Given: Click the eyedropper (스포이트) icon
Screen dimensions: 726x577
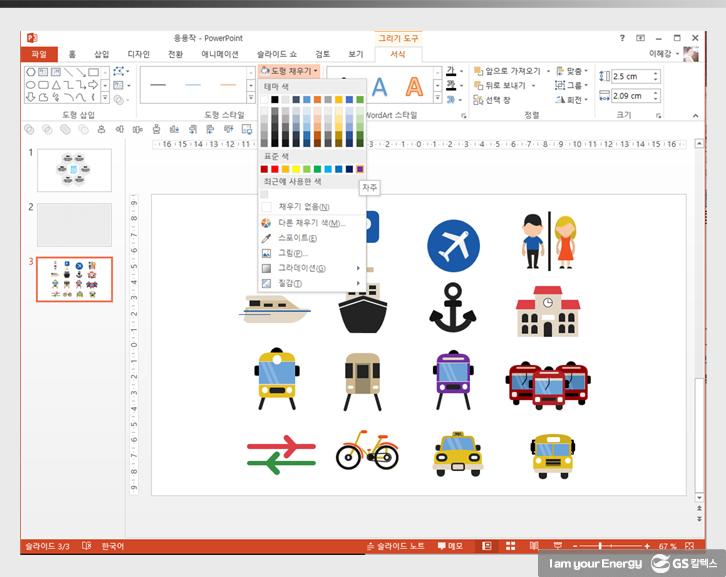Looking at the screenshot, I should 266,238.
